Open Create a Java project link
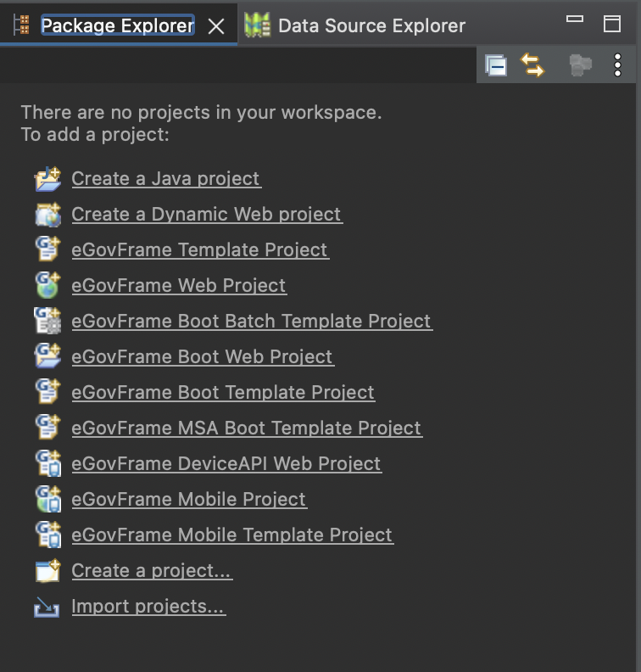641x672 pixels. point(165,178)
